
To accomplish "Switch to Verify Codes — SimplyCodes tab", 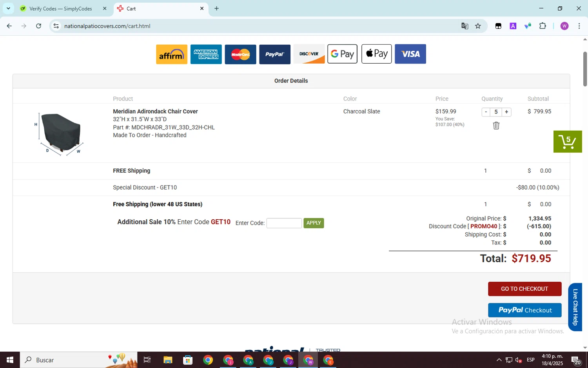I will [61, 9].
